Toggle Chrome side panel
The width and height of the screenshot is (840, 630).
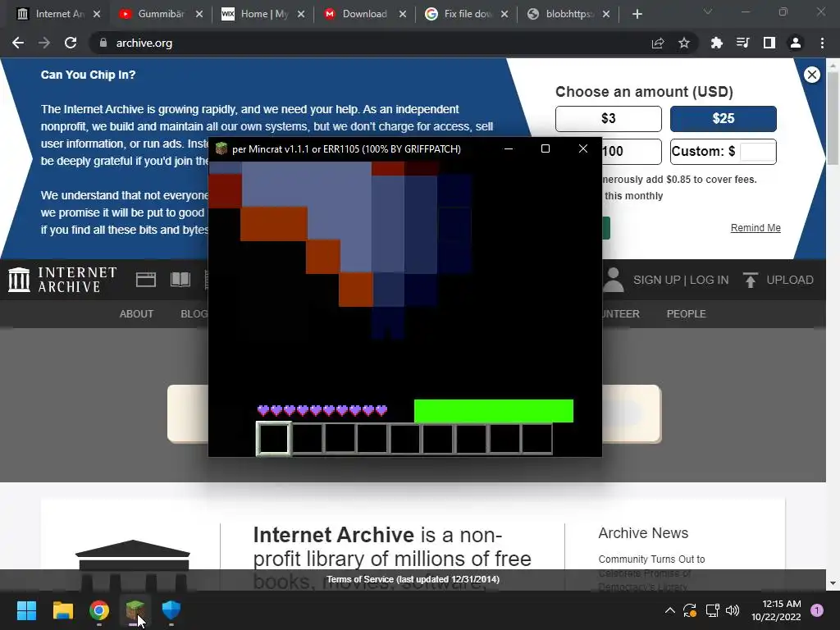(x=769, y=43)
